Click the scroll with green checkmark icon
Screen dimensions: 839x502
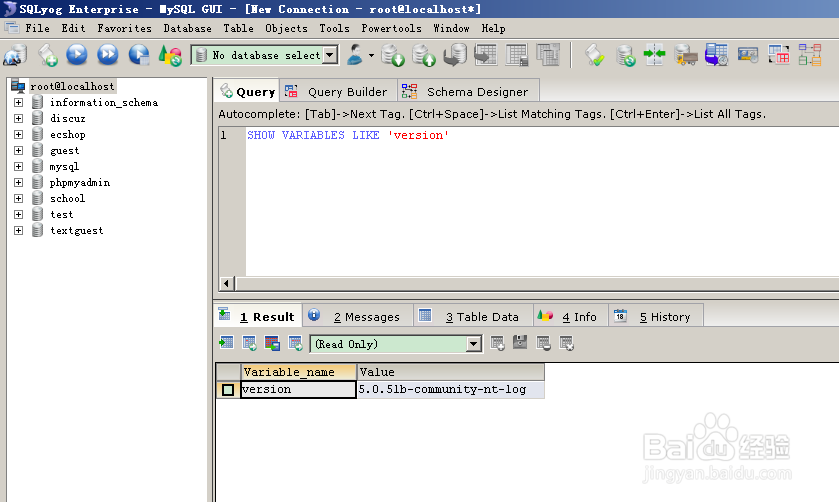pos(594,55)
